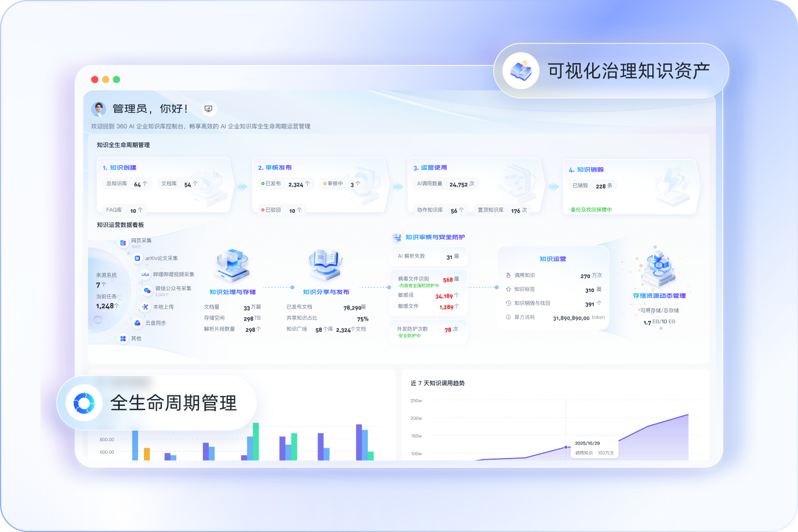
Task: Click the 知识处理与存储 storage illustration icon
Action: pyautogui.click(x=231, y=264)
